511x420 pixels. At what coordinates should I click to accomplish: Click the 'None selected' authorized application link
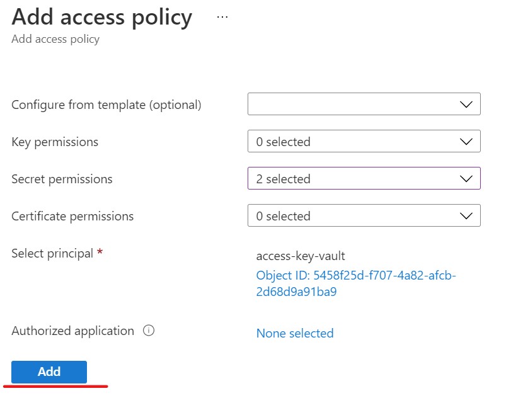[294, 333]
